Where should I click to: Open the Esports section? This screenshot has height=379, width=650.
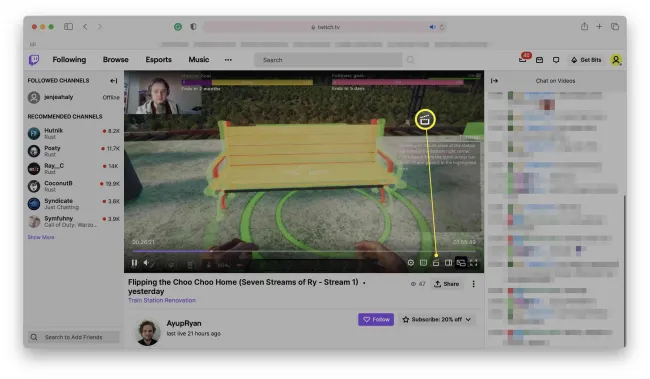[x=158, y=60]
